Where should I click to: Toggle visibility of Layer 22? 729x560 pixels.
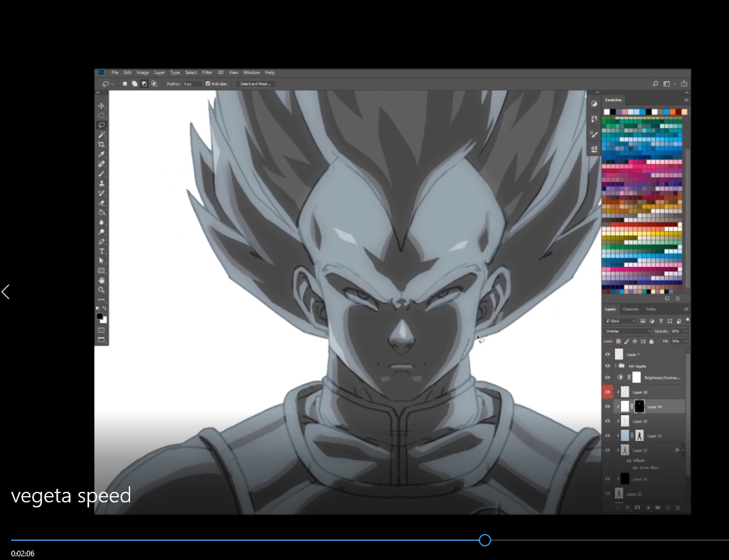point(608,421)
